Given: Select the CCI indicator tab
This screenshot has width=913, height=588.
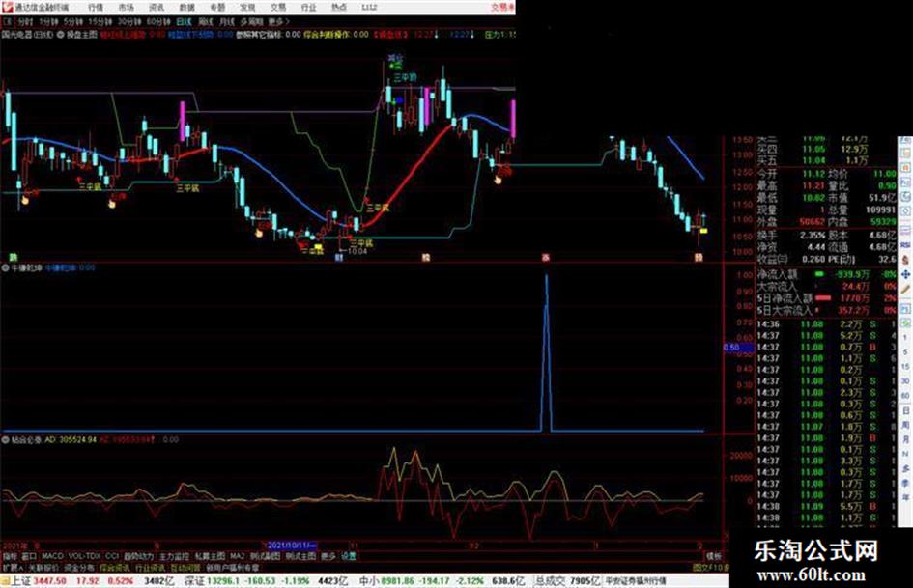Looking at the screenshot, I should coord(112,556).
